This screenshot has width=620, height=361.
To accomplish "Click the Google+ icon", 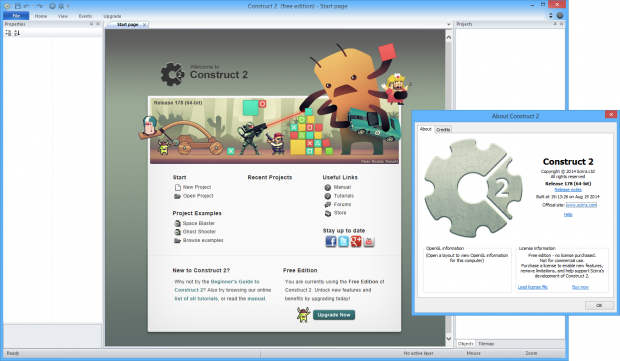I will click(356, 241).
